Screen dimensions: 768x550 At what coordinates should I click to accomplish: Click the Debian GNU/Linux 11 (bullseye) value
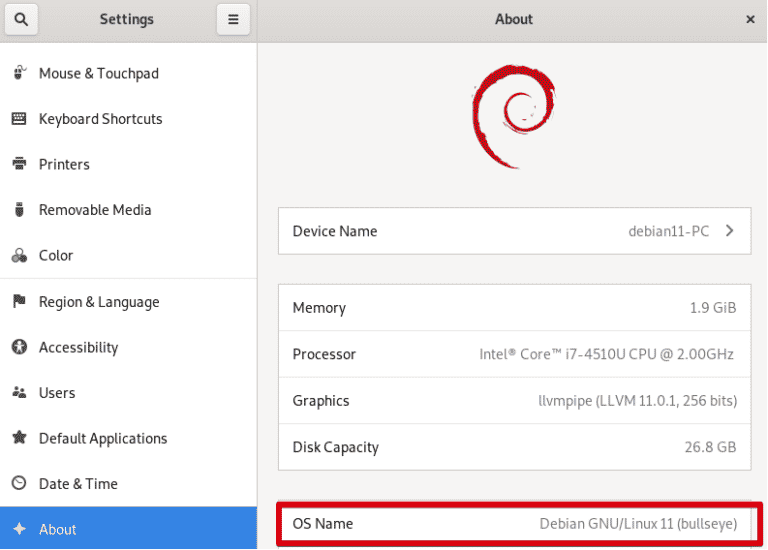pos(638,524)
